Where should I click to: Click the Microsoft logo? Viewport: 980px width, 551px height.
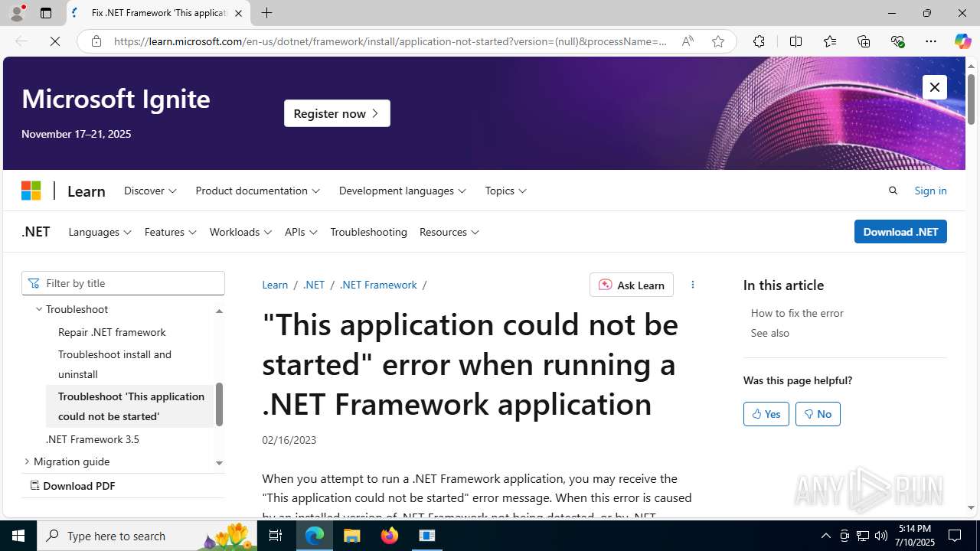point(31,191)
